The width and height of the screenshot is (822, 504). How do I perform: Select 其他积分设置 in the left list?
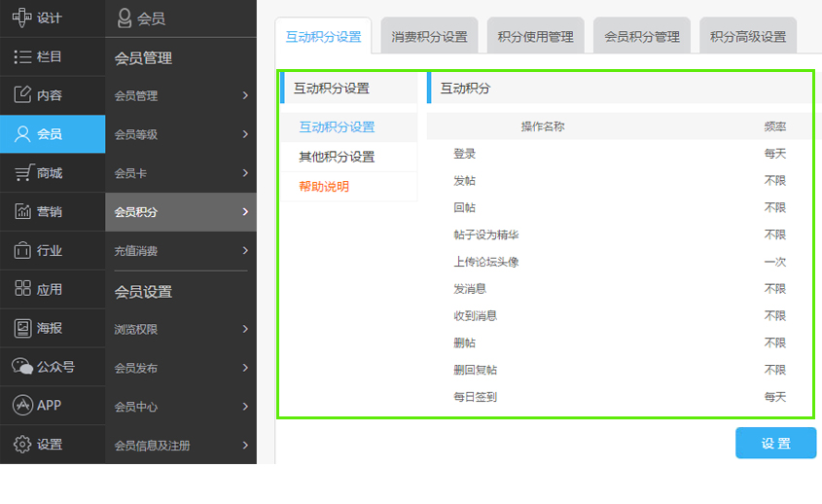click(x=337, y=157)
